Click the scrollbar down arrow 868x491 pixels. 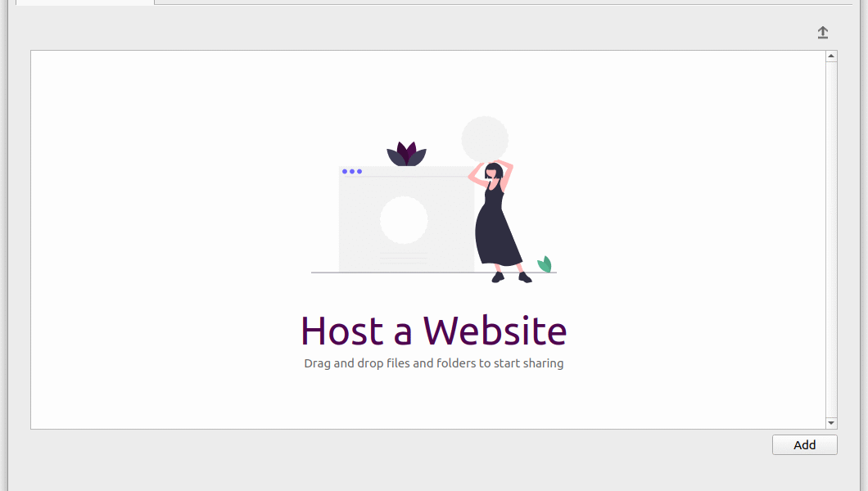pyautogui.click(x=831, y=423)
